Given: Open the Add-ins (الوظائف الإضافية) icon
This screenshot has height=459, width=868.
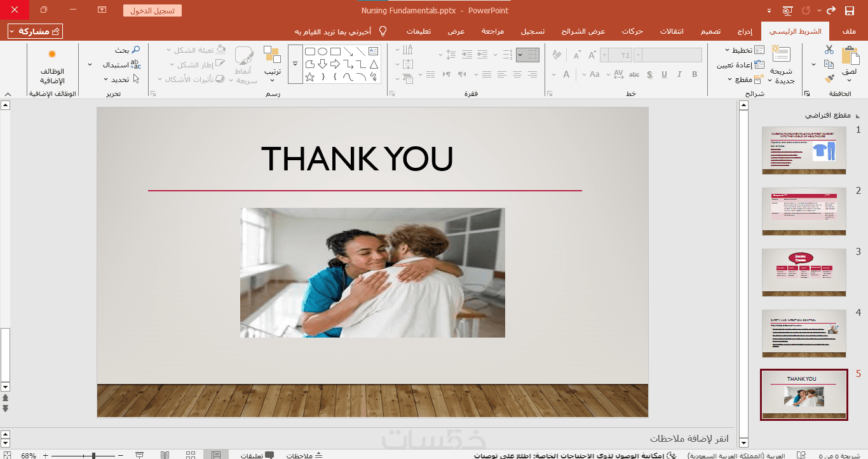Looking at the screenshot, I should [52, 54].
